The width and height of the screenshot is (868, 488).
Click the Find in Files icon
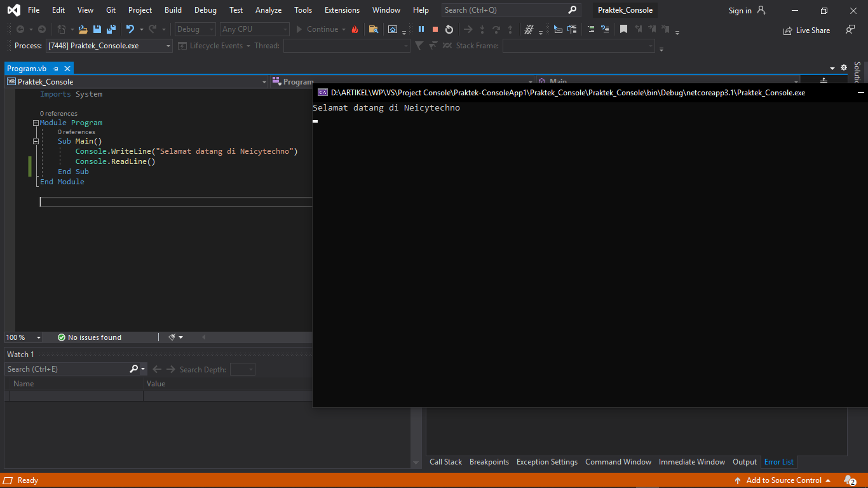tap(374, 29)
